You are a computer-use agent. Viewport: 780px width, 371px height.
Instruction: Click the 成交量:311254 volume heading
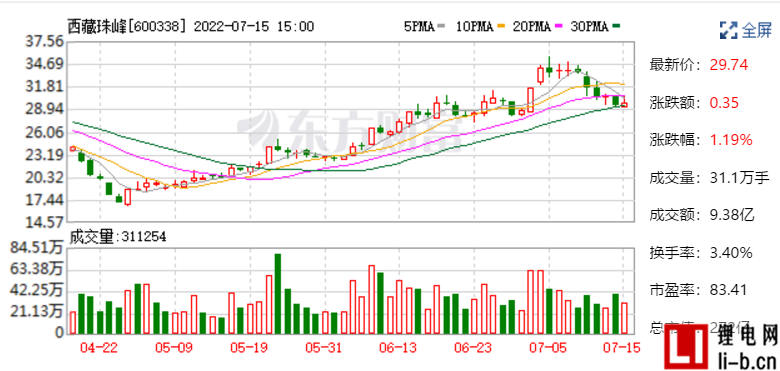tap(117, 237)
